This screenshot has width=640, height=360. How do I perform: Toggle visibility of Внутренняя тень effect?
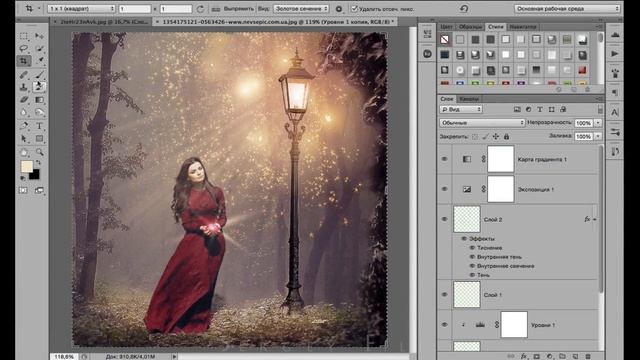472,257
